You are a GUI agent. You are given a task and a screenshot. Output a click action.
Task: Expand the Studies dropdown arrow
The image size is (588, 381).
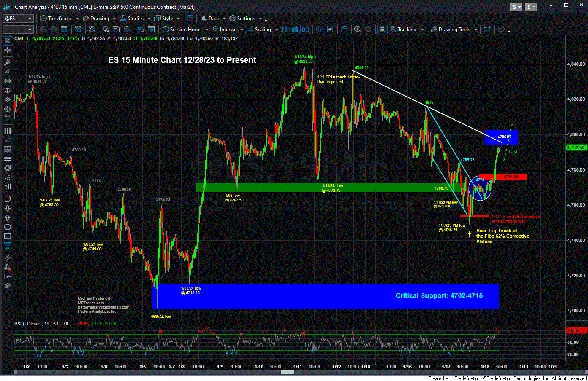148,19
